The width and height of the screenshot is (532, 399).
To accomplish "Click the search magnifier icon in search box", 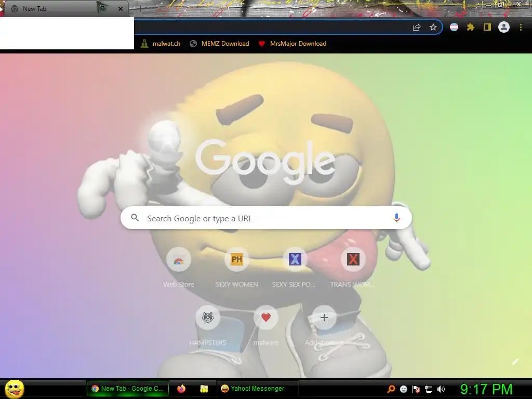I will pos(135,218).
